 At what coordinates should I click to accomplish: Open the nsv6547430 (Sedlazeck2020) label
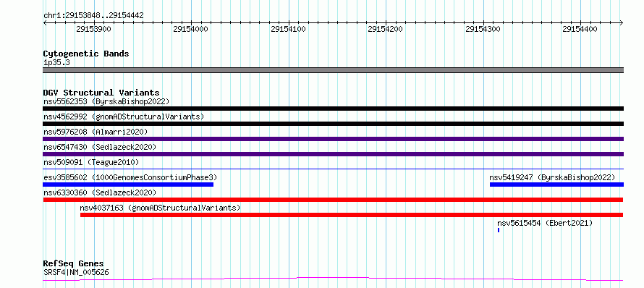point(100,147)
